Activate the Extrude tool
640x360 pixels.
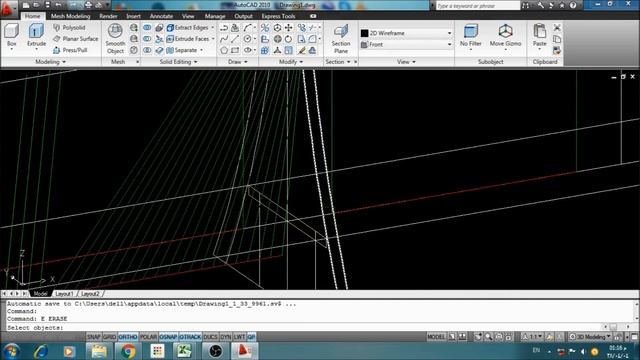[x=36, y=36]
